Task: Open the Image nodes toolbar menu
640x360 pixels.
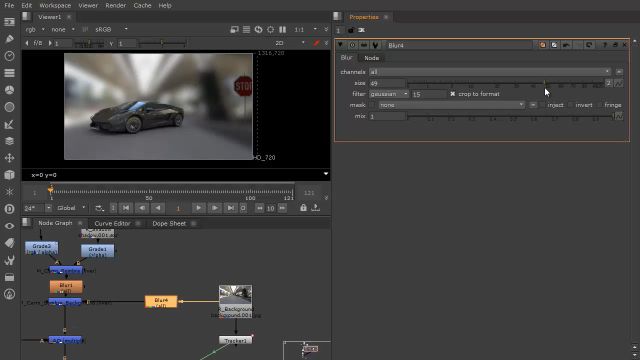Action: click(9, 22)
